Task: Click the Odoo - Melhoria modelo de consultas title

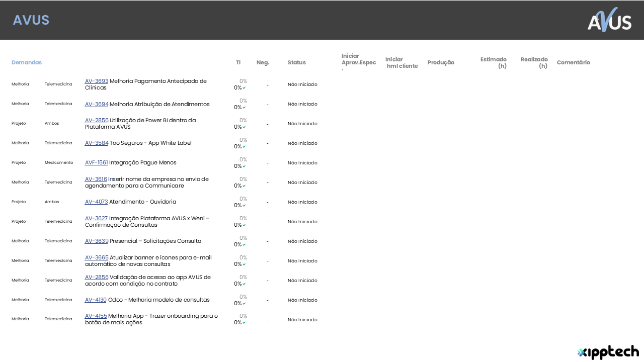Action: coord(159,300)
